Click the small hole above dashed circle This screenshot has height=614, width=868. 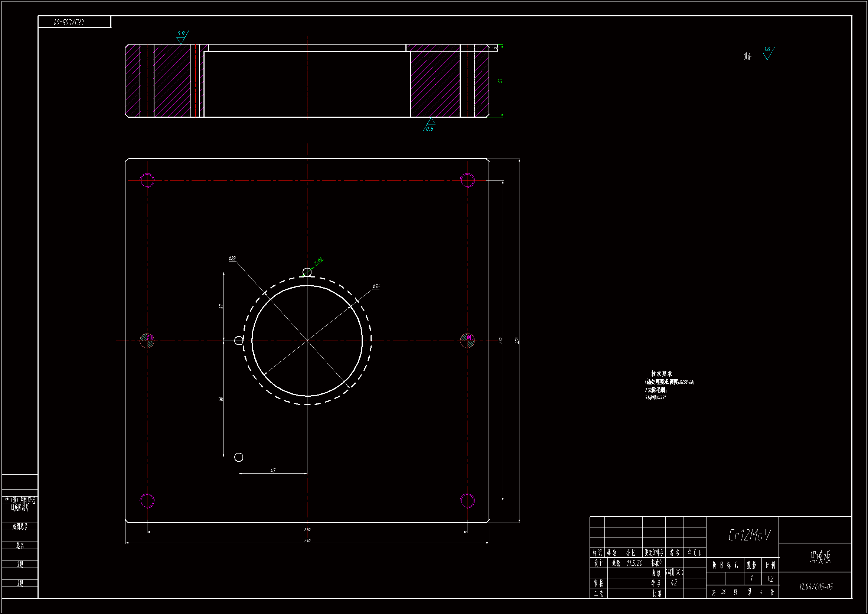click(307, 272)
